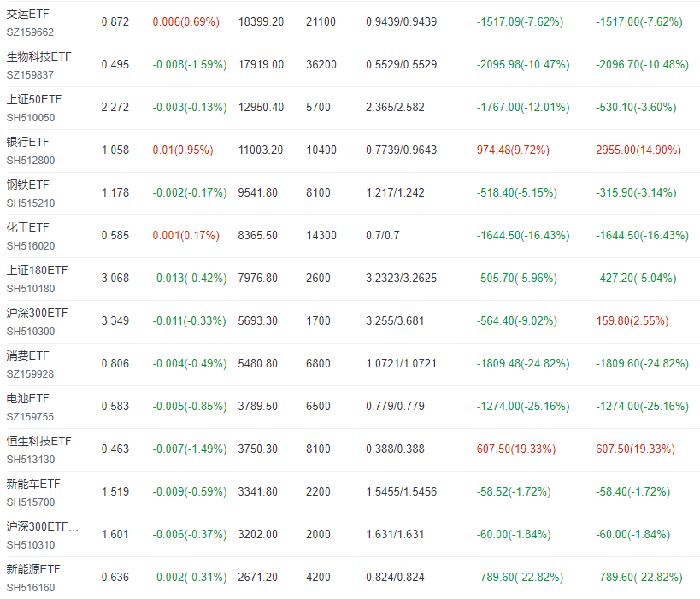Select 恒生科技ETF cost 0.388/0.388
700x599 pixels.
(395, 449)
